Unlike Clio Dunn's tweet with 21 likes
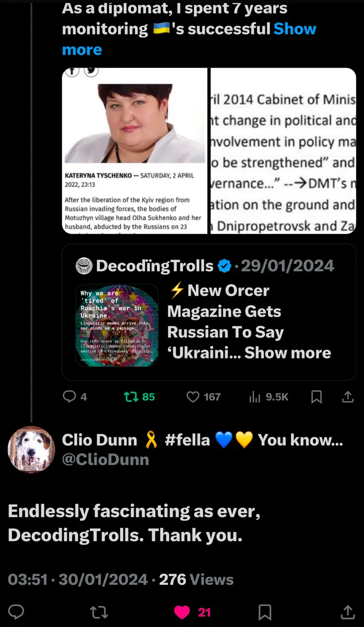 192,611
